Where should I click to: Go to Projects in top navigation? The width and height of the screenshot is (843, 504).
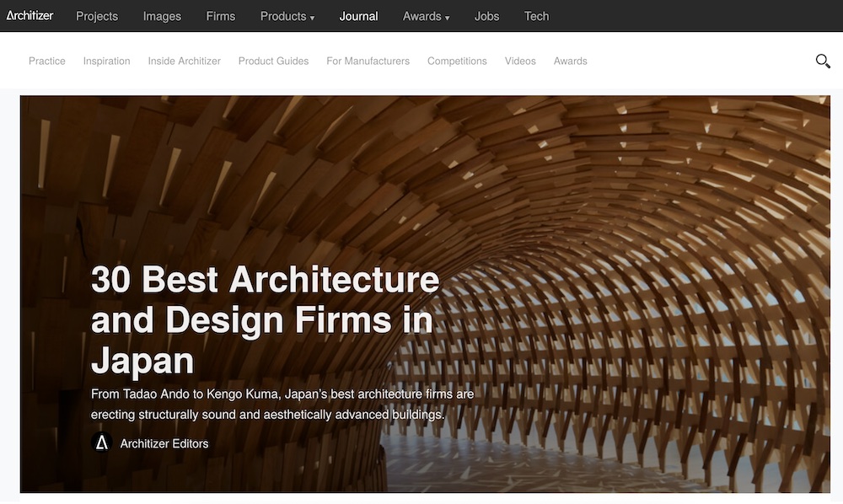(97, 16)
